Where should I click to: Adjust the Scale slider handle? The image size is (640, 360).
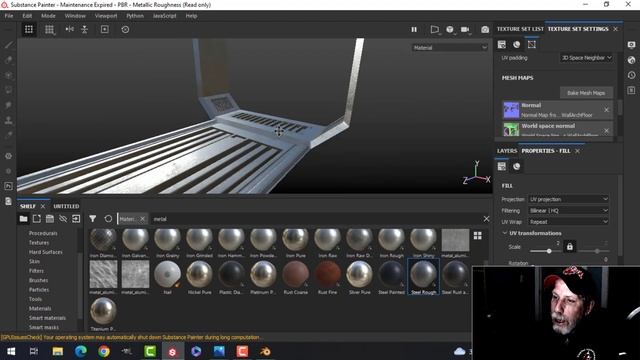pos(549,251)
